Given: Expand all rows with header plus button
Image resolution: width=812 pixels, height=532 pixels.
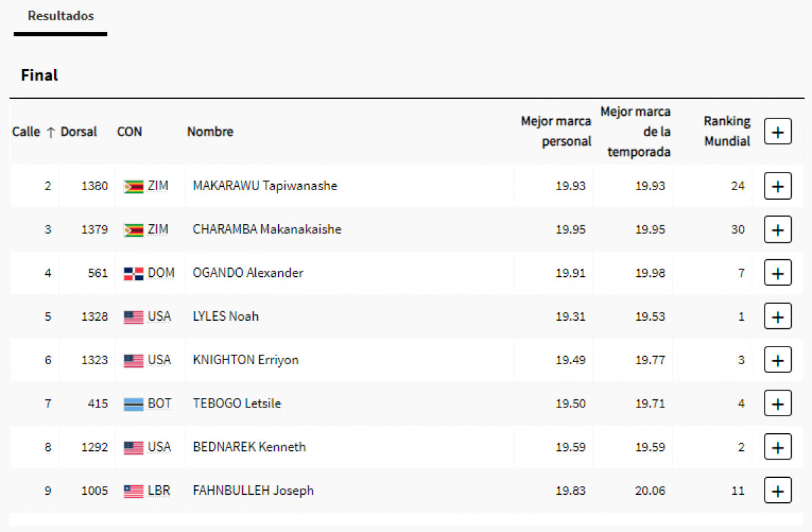Looking at the screenshot, I should (x=777, y=132).
